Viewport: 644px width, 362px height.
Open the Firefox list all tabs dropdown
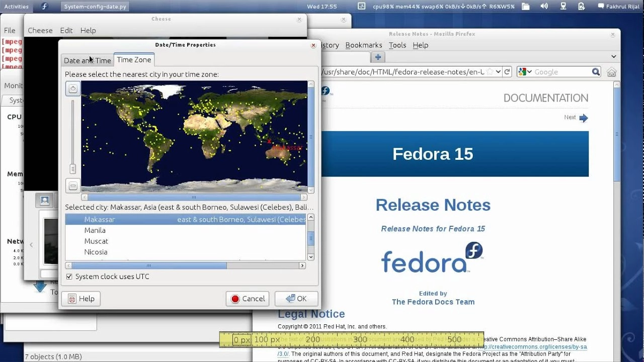point(613,56)
